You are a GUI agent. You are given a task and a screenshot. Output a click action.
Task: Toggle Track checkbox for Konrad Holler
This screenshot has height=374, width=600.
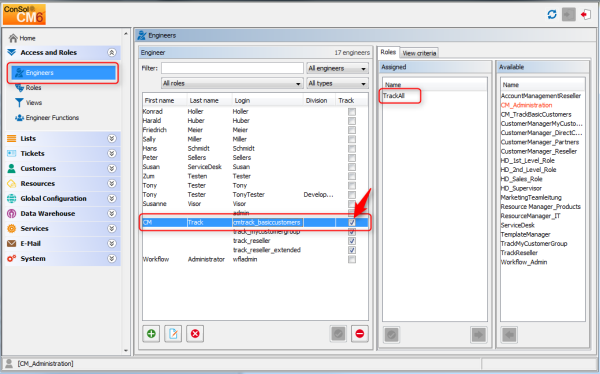click(352, 112)
